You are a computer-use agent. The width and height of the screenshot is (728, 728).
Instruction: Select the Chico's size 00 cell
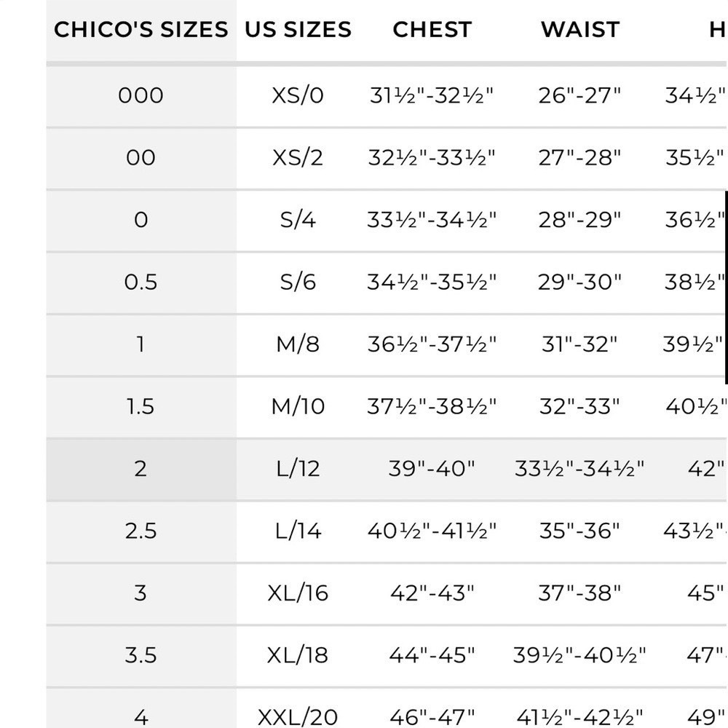[141, 158]
